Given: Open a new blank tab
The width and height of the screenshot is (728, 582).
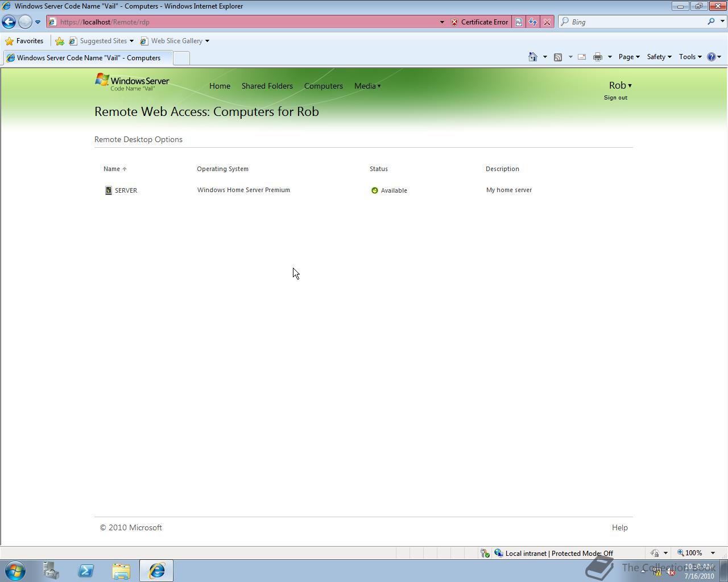Looking at the screenshot, I should pos(181,58).
